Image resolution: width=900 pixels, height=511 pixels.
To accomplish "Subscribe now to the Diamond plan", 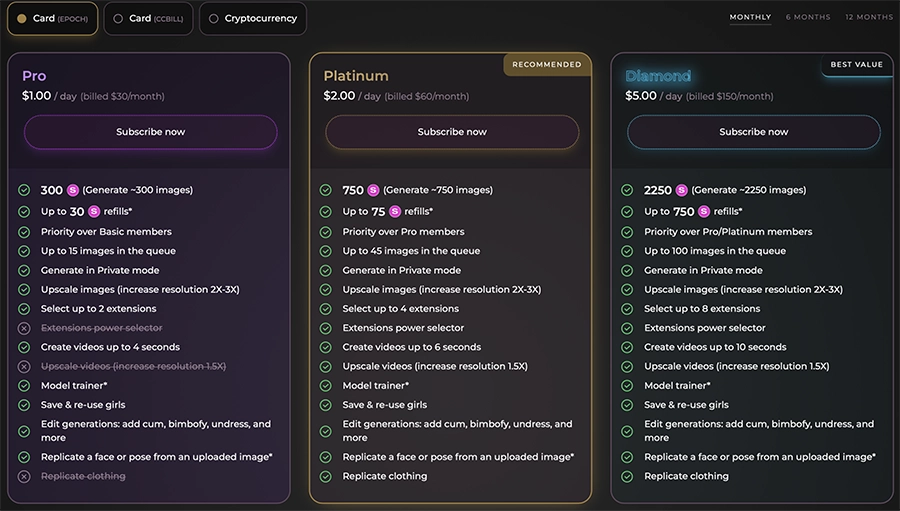I will 754,132.
